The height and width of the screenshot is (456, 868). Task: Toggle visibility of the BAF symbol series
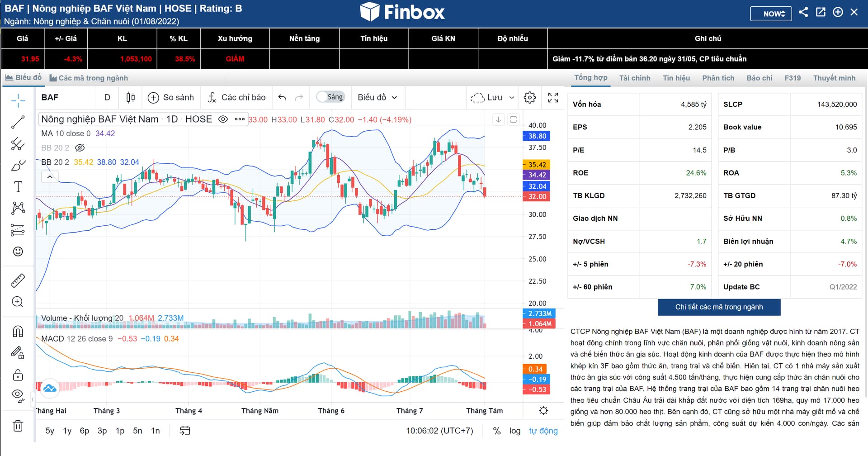pos(223,119)
